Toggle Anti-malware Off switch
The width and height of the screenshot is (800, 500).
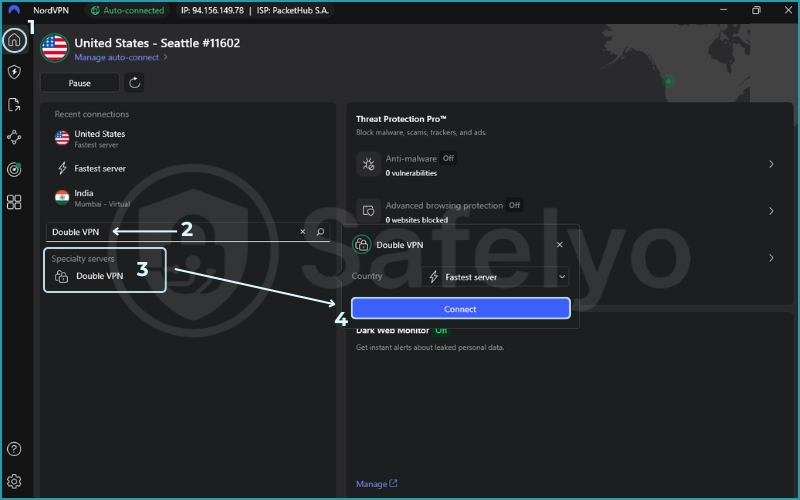pos(448,158)
